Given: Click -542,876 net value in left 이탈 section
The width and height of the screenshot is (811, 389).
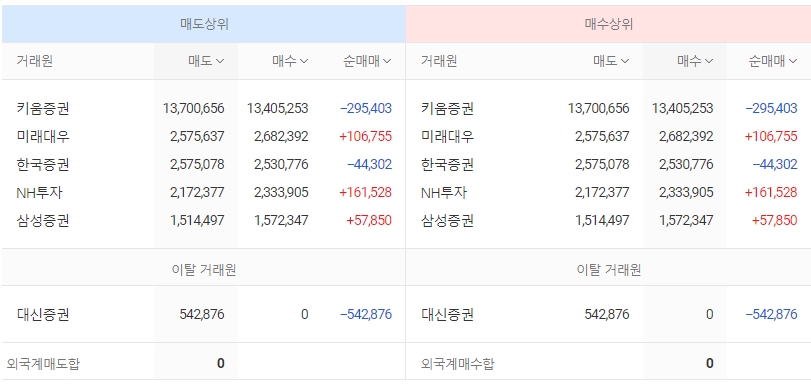Looking at the screenshot, I should coord(366,315).
